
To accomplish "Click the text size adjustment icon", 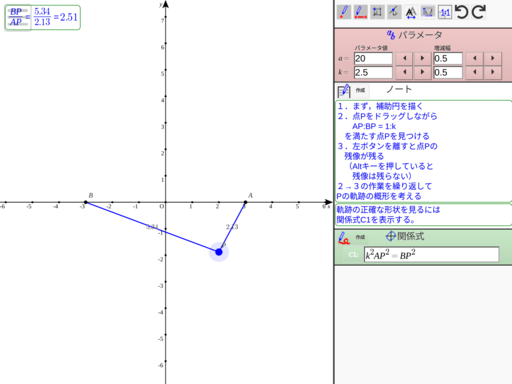I will point(411,12).
